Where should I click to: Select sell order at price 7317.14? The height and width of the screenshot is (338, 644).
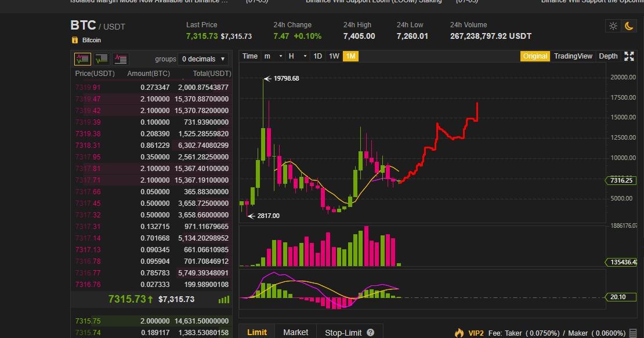151,238
